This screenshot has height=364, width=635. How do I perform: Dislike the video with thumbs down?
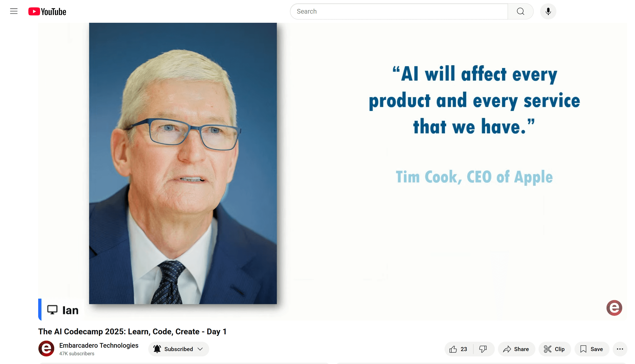tap(483, 349)
